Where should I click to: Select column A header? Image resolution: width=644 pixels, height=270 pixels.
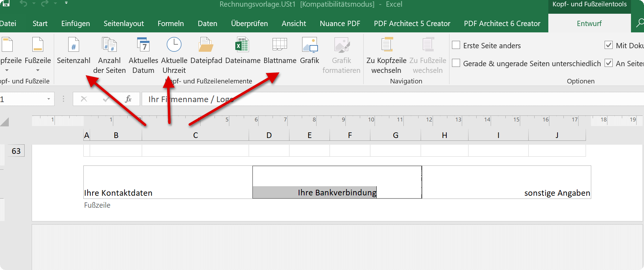pos(87,135)
